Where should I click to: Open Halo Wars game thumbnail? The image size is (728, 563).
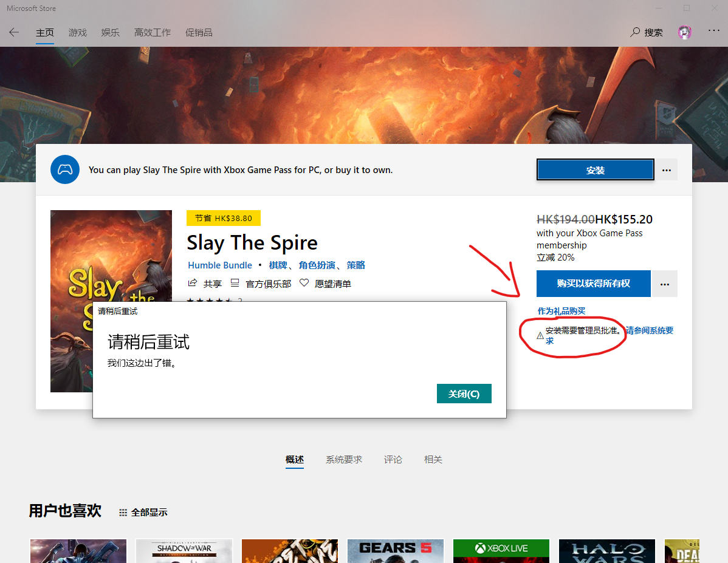pos(607,551)
